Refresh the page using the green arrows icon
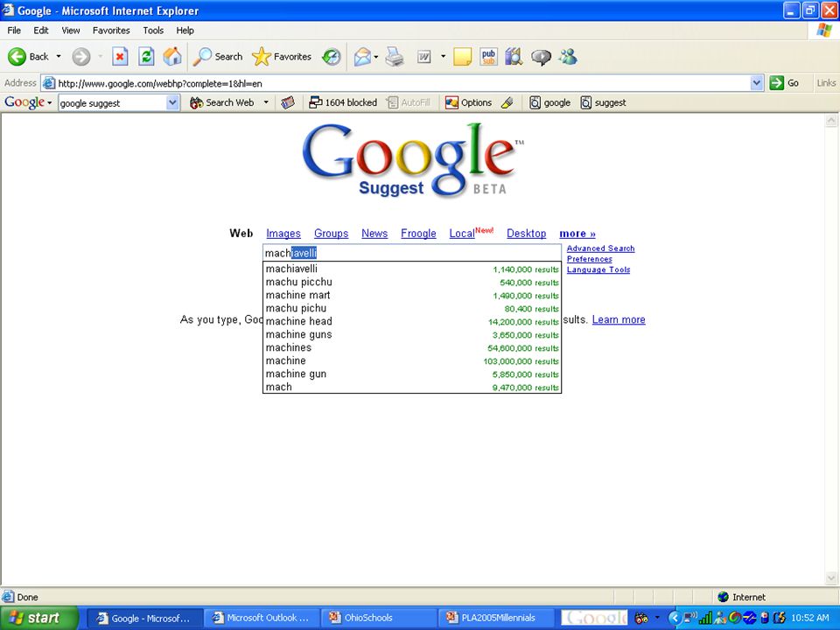 pyautogui.click(x=146, y=56)
